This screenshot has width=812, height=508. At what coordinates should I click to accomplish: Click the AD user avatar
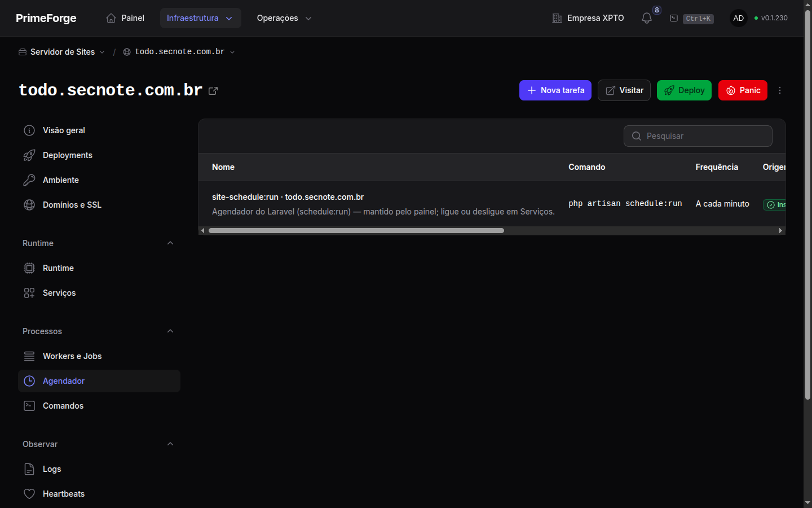[739, 18]
